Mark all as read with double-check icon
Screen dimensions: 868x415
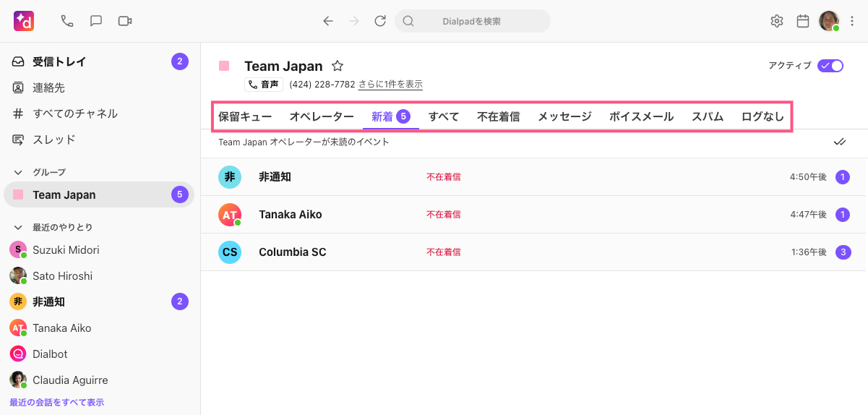pos(839,142)
